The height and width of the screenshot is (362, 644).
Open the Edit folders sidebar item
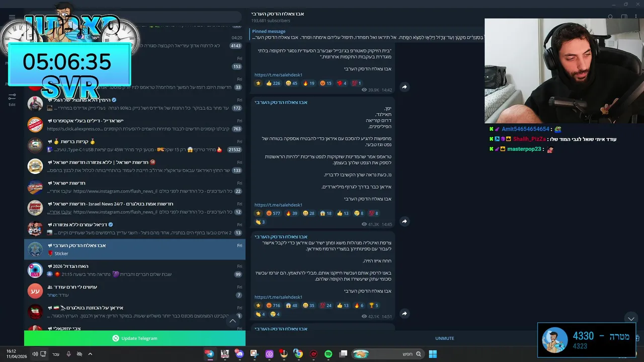click(12, 99)
